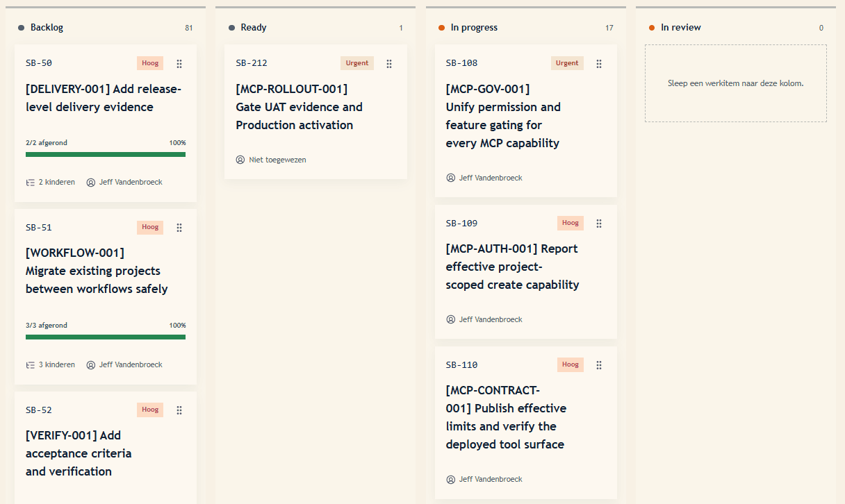Click the Hoog priority badge on SB-51

pos(150,227)
